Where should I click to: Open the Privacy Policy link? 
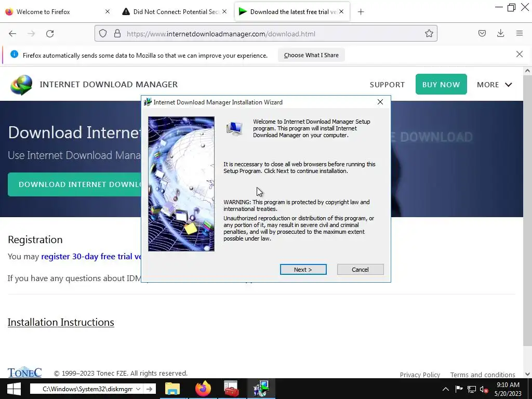(420, 375)
